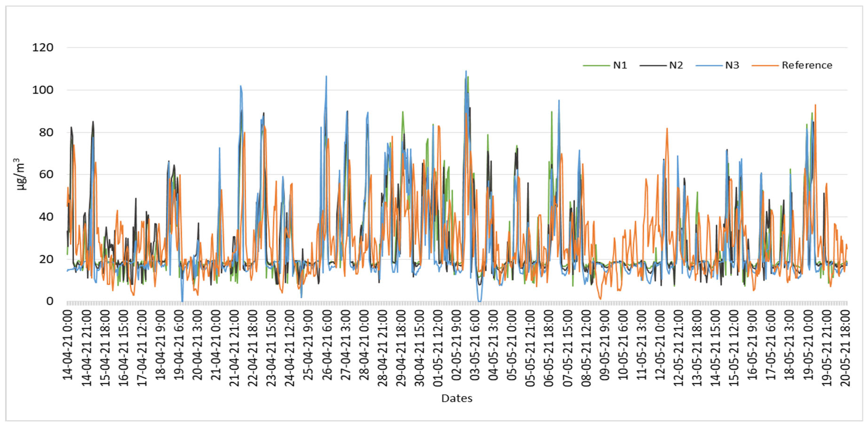The image size is (868, 427).
Task: Click the orange Reference legend line swatch
Action: [765, 65]
